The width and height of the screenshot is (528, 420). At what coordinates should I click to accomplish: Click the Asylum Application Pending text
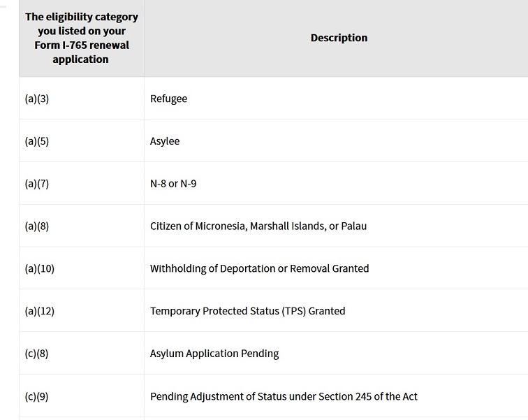pos(214,354)
